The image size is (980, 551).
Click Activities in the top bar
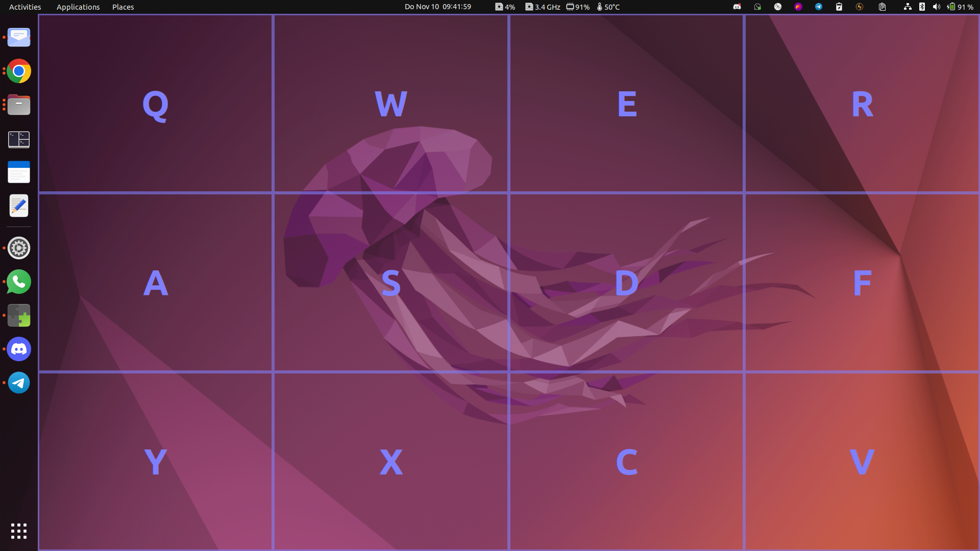click(24, 7)
